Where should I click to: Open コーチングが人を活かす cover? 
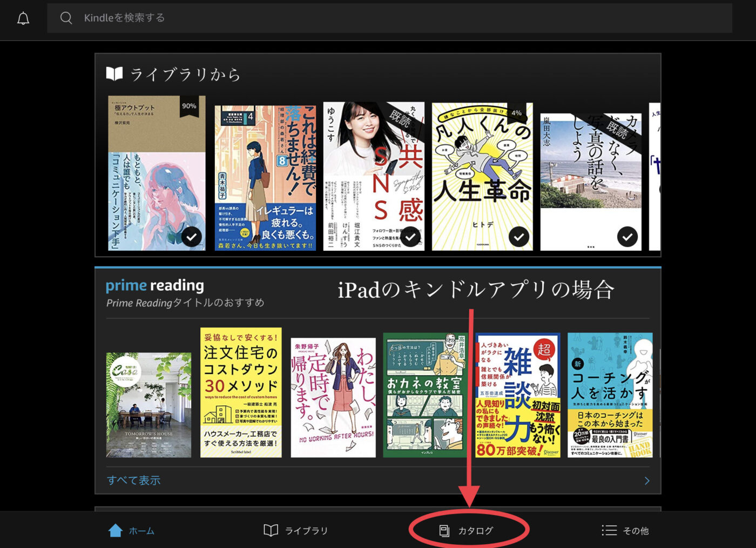(x=610, y=395)
